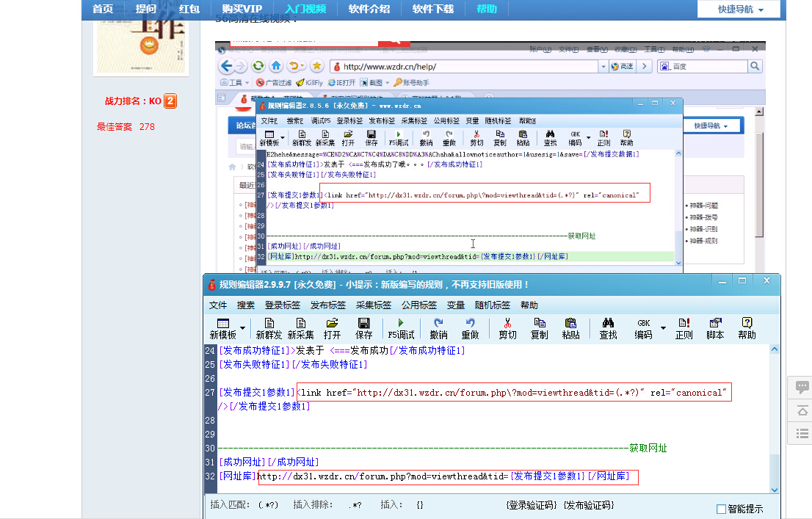Open 采集标签 menu in bottom rule editor
Image resolution: width=812 pixels, height=519 pixels.
[374, 305]
